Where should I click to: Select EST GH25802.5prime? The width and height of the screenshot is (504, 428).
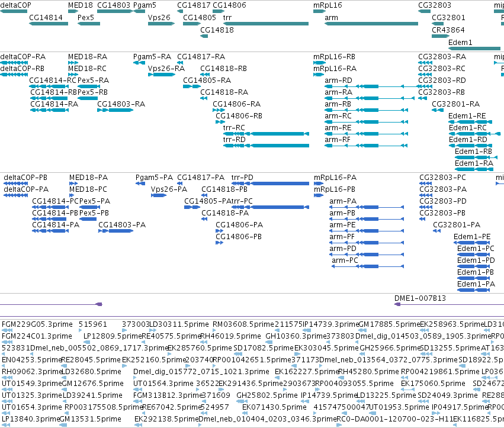267,395
